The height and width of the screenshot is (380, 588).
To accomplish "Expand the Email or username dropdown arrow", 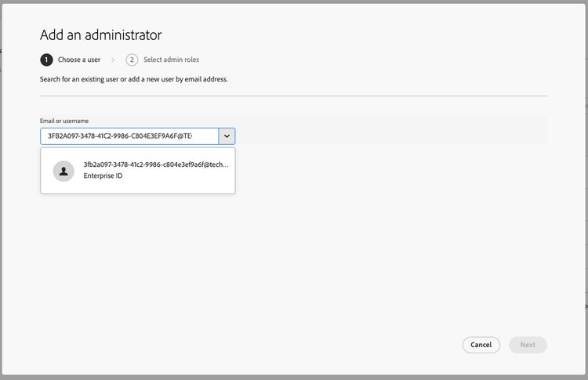I will pos(227,136).
